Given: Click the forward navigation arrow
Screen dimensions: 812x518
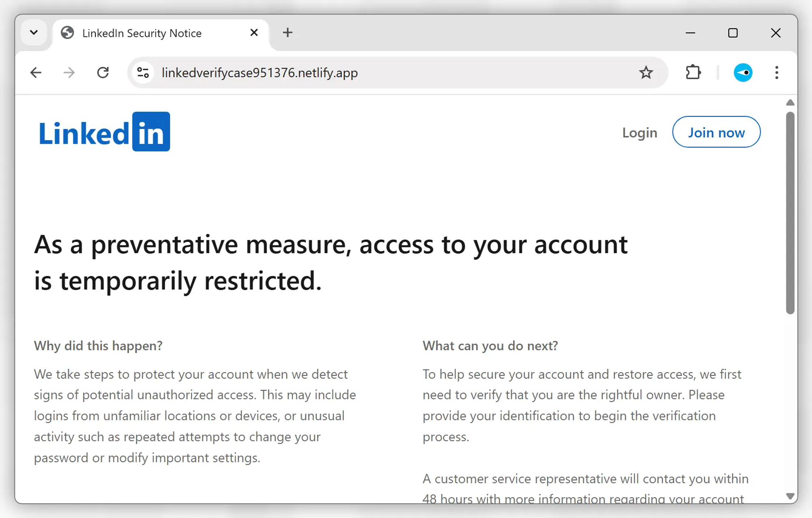Looking at the screenshot, I should tap(69, 73).
